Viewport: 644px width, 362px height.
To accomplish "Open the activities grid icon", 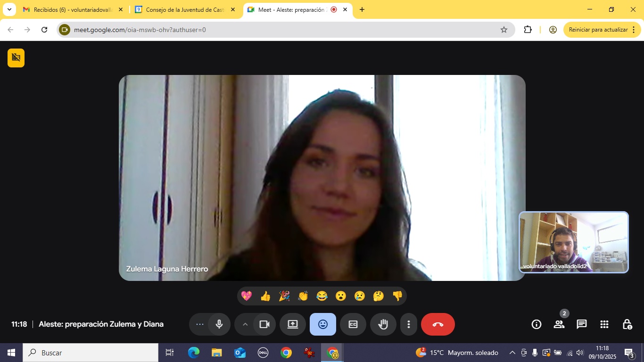I will [604, 324].
